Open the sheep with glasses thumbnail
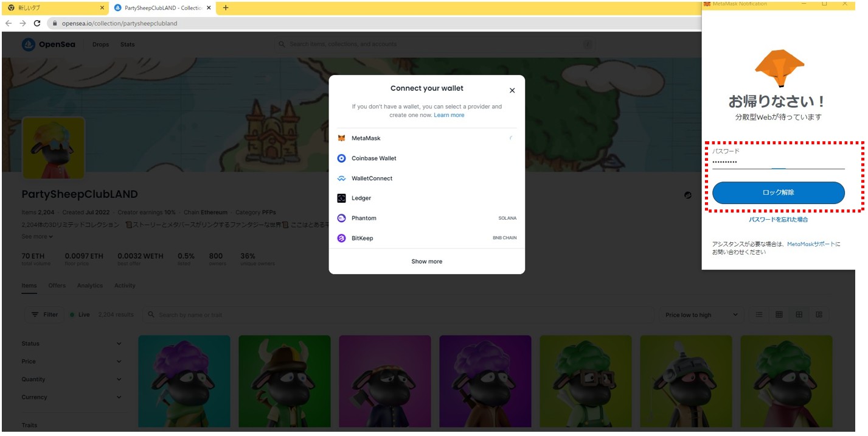The height and width of the screenshot is (436, 868). (x=586, y=381)
